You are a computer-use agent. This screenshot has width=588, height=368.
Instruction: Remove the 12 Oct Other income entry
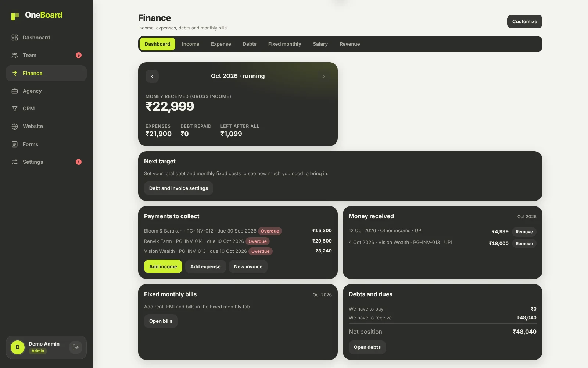tap(524, 232)
